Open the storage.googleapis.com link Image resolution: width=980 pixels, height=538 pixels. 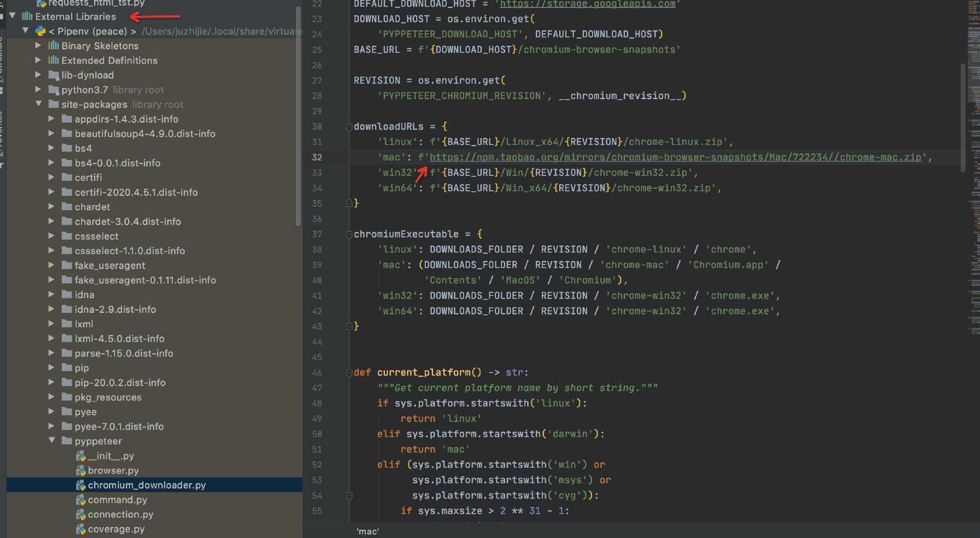pyautogui.click(x=587, y=4)
